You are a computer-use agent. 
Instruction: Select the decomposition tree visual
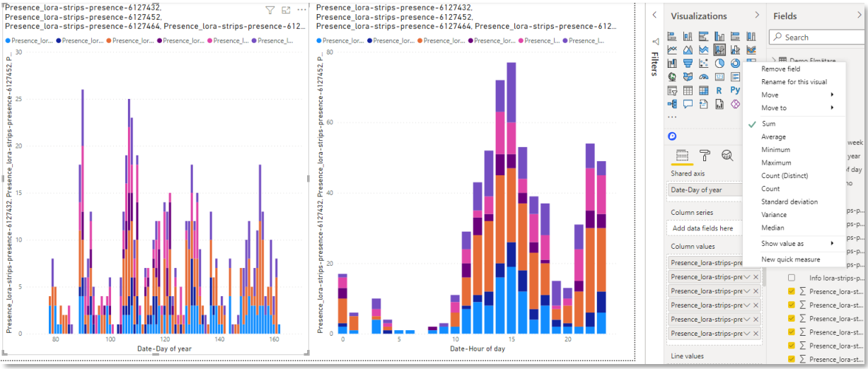[672, 104]
